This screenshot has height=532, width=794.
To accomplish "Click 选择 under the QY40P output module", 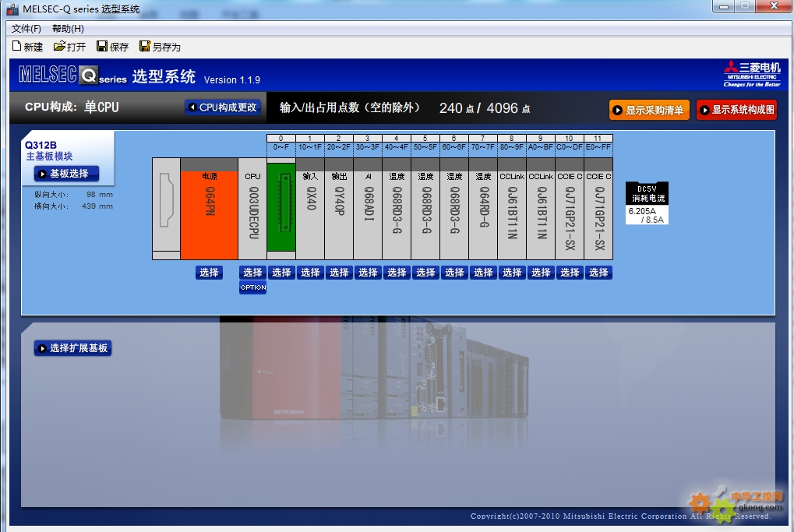I will click(x=339, y=273).
